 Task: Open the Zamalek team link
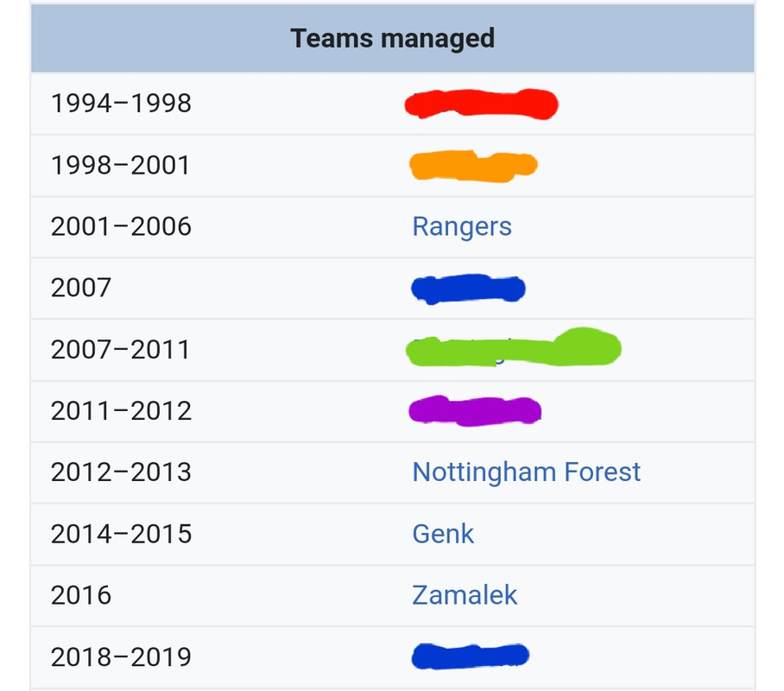point(464,595)
